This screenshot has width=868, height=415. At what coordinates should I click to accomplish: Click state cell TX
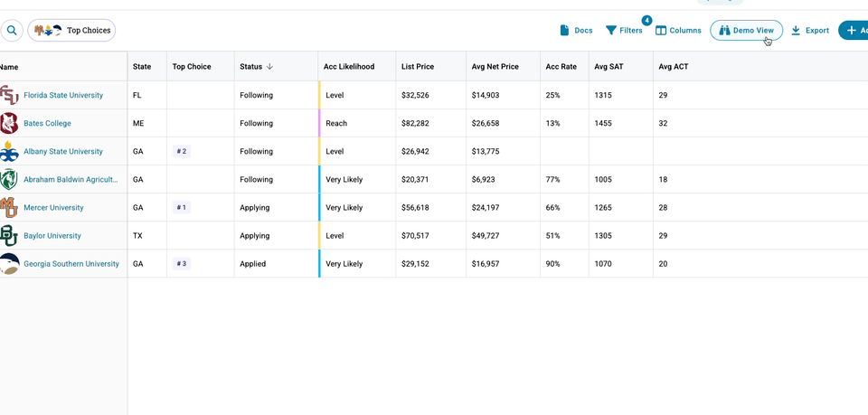[x=137, y=236]
